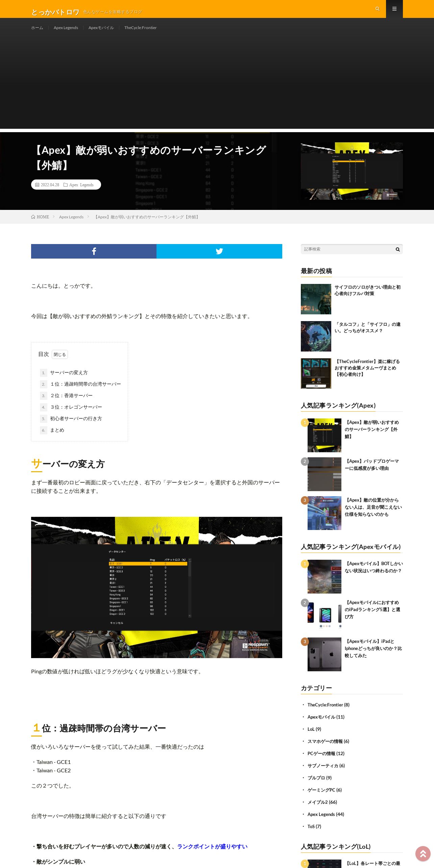Viewport: 434px width, 868px height.
Task: Open the TheCycle:Frontier navigation item
Action: click(140, 28)
